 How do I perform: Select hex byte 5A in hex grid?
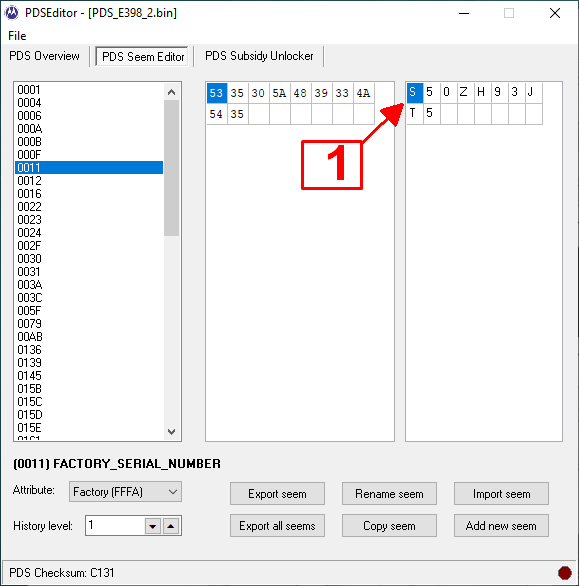tap(279, 93)
